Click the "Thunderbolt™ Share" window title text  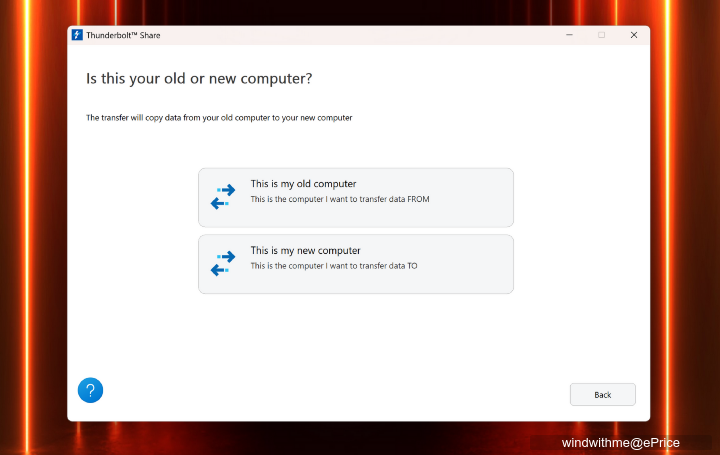click(123, 35)
